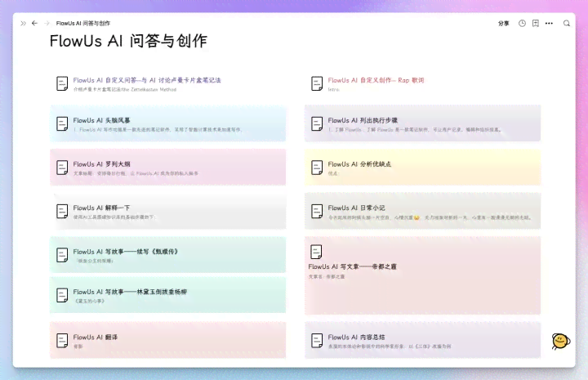Click the page icon of 头脑风暴 card
Viewport: 588px width, 380px height.
(62, 123)
